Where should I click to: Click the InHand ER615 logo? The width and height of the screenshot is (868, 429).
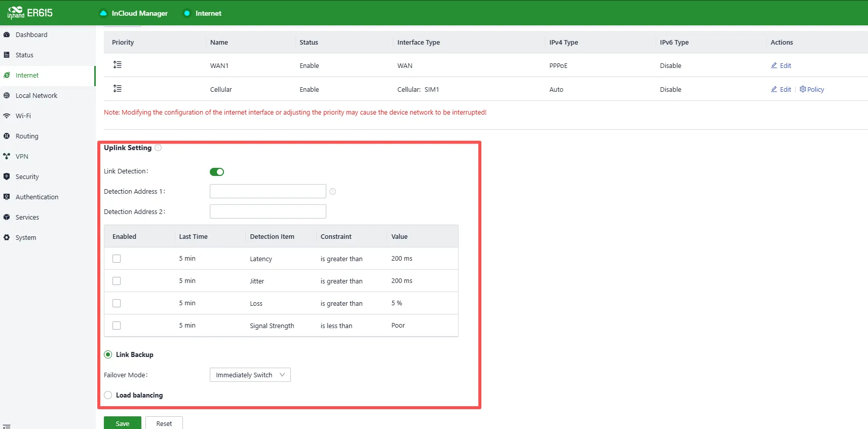click(30, 13)
